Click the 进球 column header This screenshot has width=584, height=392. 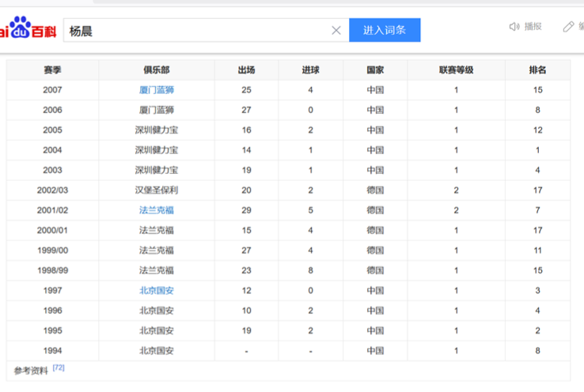coord(311,70)
